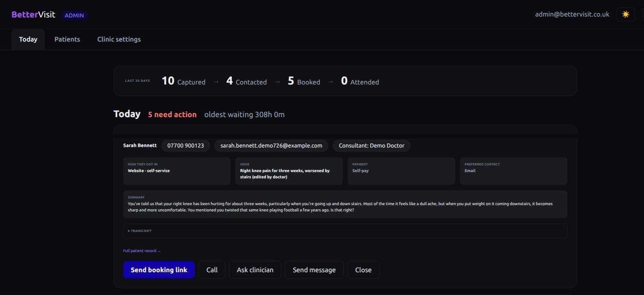
Task: Click the Call button
Action: click(x=212, y=270)
